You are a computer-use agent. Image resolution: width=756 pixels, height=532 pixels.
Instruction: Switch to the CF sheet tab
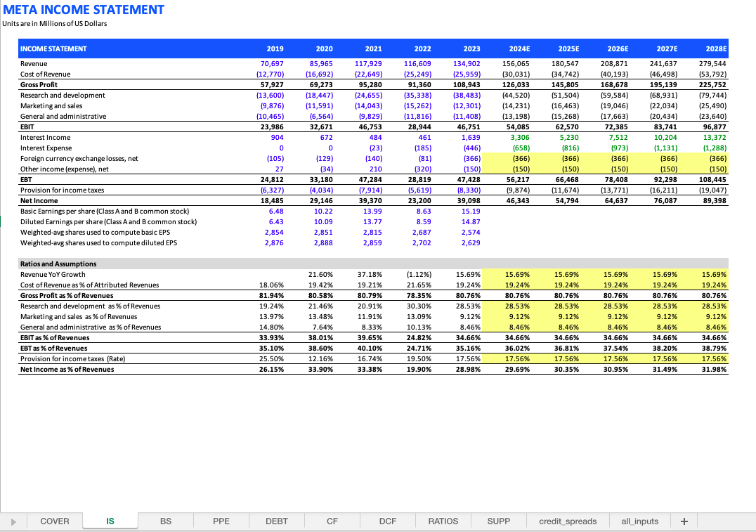tap(332, 521)
